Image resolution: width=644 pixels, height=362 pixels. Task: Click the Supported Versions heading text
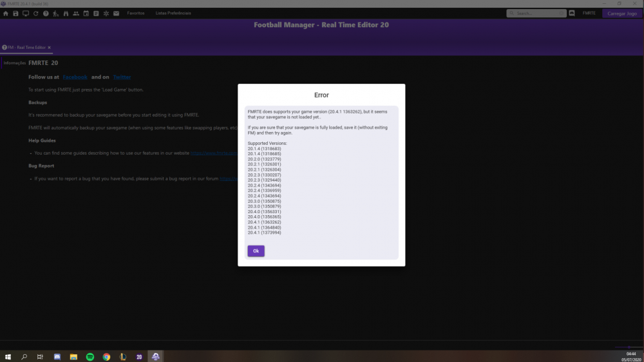[267, 144]
